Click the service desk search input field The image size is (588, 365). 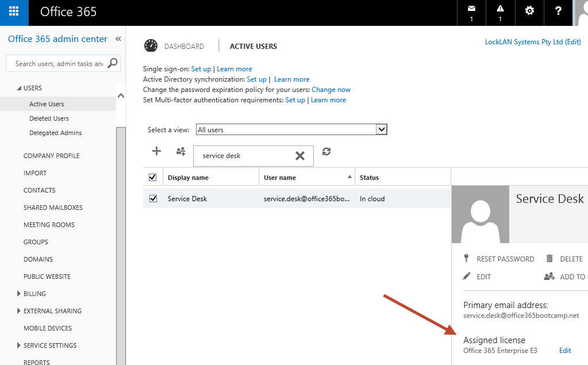click(x=241, y=155)
